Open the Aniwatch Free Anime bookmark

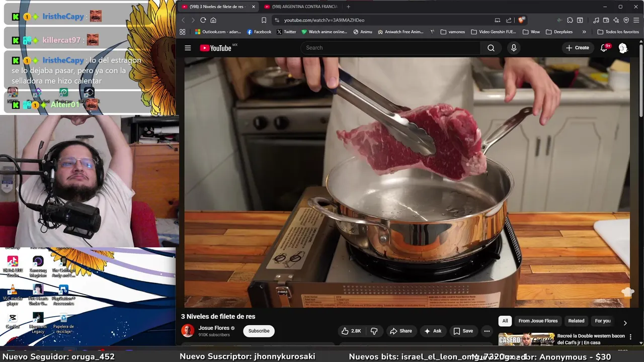(x=400, y=32)
